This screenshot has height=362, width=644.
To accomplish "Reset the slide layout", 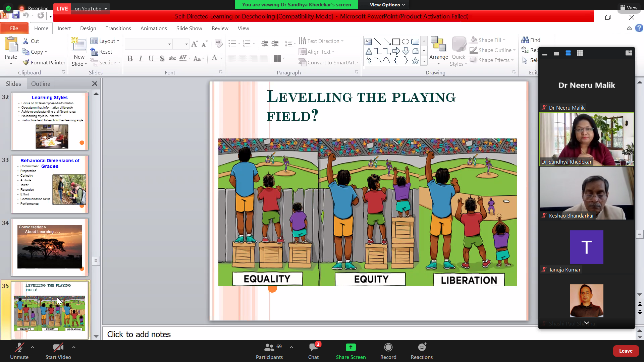I will pos(101,52).
